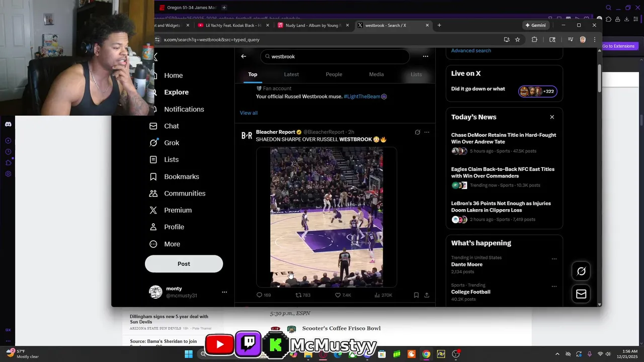
Task: Open Windows Start button on taskbar
Action: click(x=189, y=354)
